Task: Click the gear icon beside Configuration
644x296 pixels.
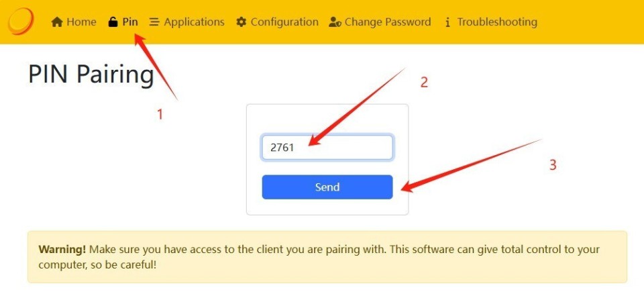Action: pyautogui.click(x=241, y=22)
